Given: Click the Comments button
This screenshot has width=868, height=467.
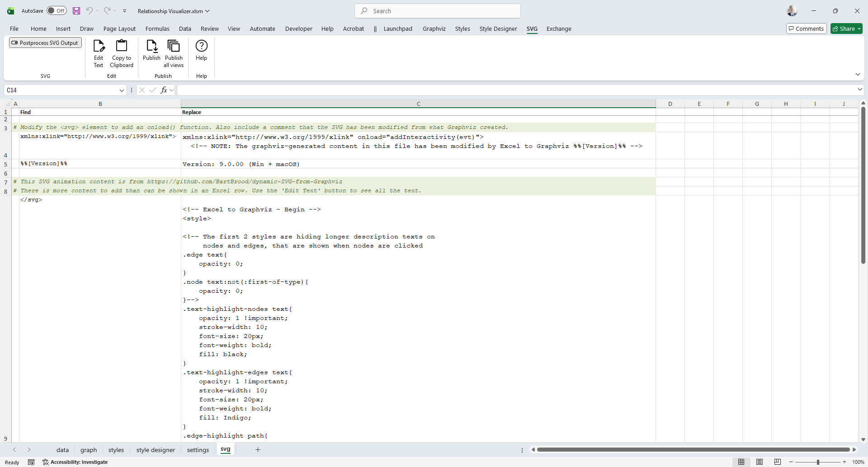Looking at the screenshot, I should [806, 29].
